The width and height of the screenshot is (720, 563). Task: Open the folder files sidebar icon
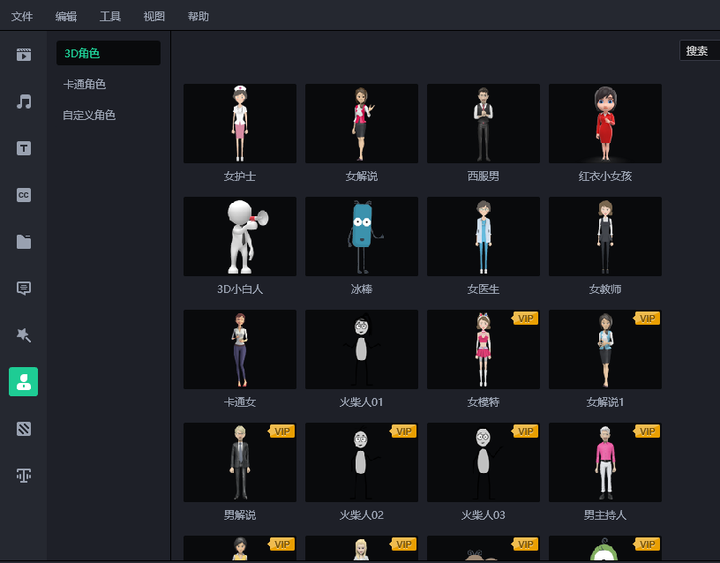tap(23, 242)
